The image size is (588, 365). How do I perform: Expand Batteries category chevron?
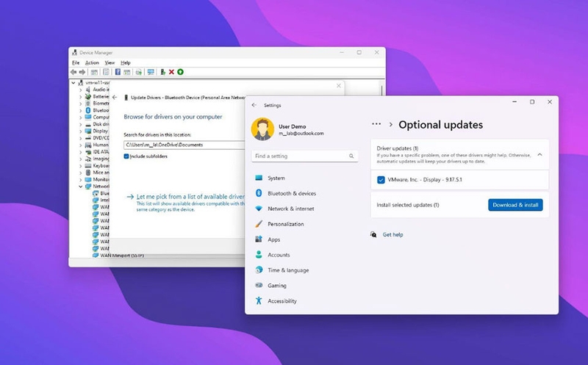[80, 97]
